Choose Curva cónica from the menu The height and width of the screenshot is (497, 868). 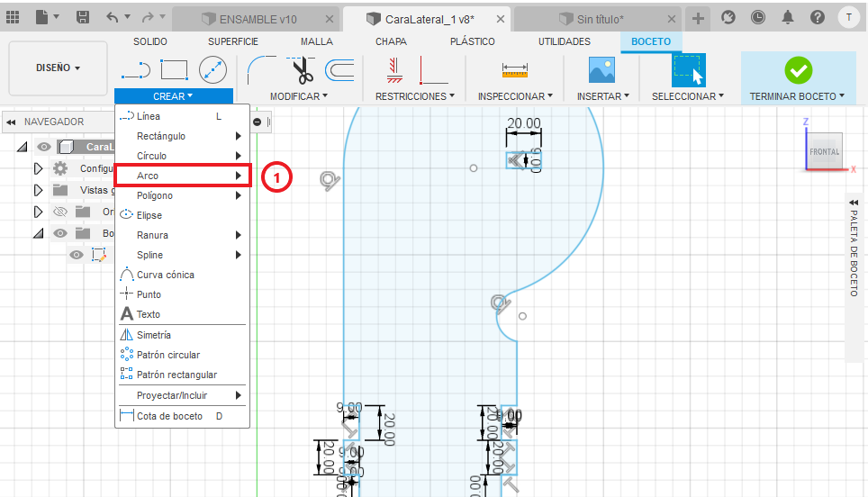182,275
